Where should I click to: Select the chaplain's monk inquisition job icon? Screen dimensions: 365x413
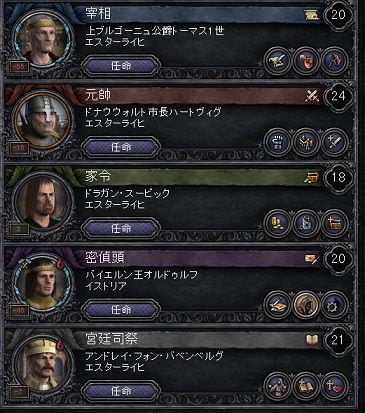[x=278, y=386]
